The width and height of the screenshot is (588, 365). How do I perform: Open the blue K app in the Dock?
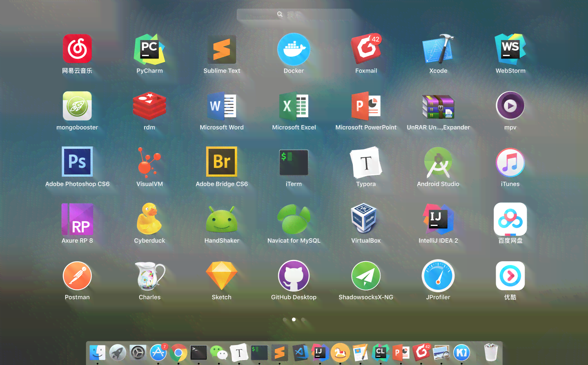coord(462,353)
